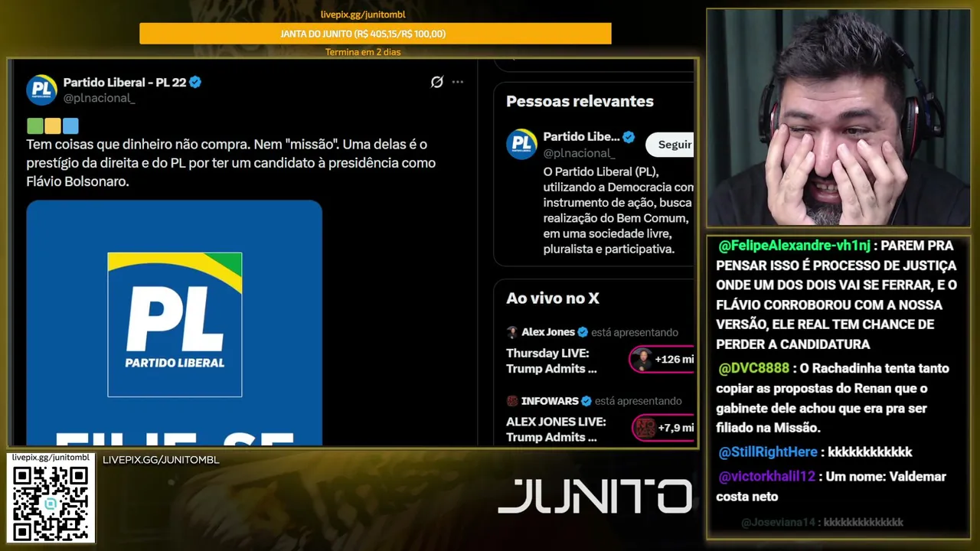Image resolution: width=980 pixels, height=551 pixels.
Task: Click the Seguir button for Partido Liberal
Action: (671, 145)
